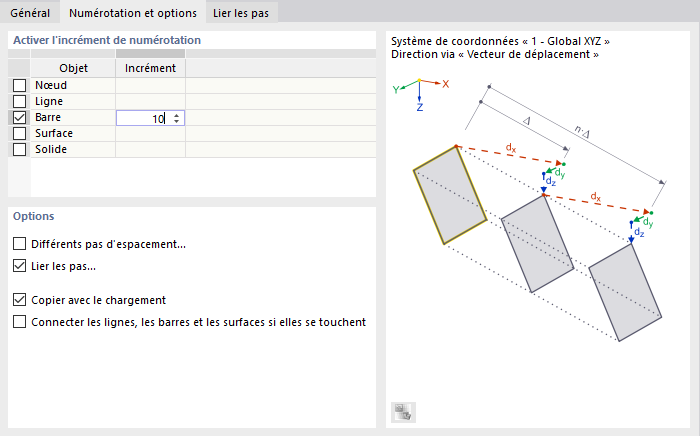Uncheck the "Lier les pas..." option checkbox

pos(20,266)
